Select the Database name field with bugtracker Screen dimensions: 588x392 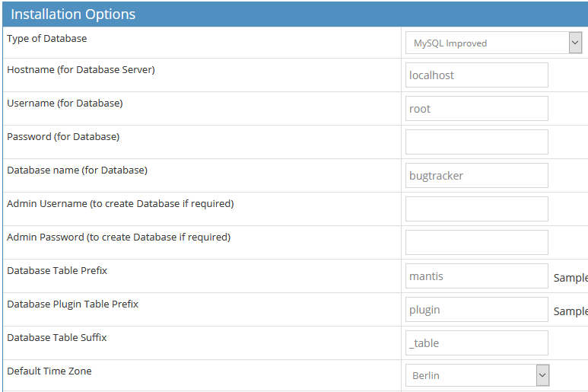[x=477, y=176]
